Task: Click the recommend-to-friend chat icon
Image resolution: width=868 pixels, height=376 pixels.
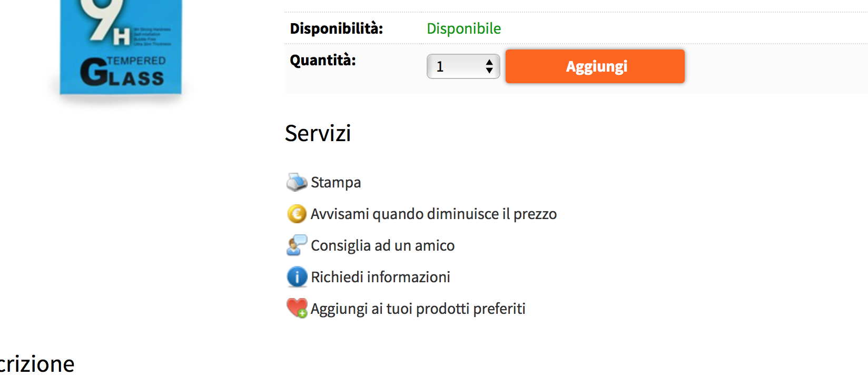Action: [x=297, y=245]
